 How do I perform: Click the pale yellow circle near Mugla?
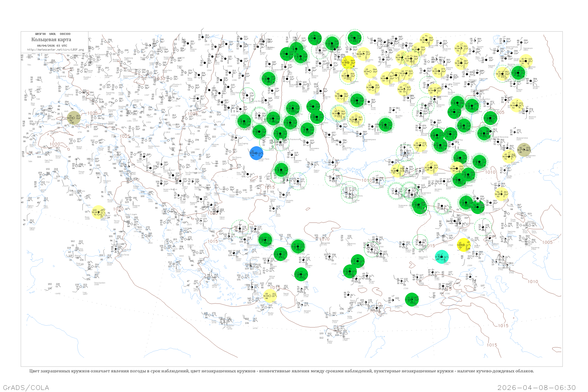(x=270, y=296)
